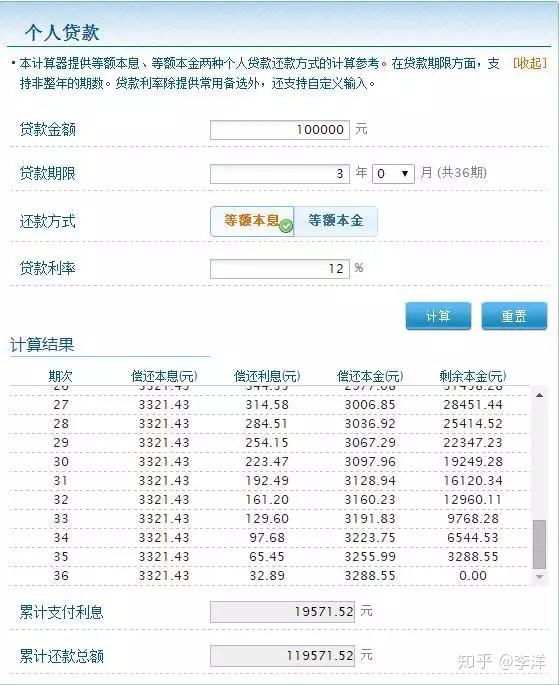Select row 36 in the results table
Screen dimensions: 560x685
[270, 576]
